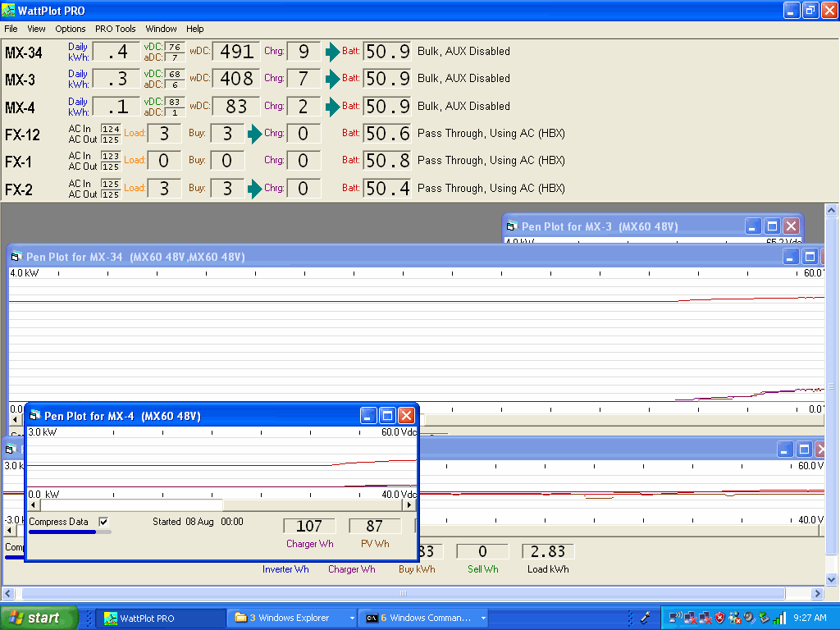The height and width of the screenshot is (630, 840).
Task: Click the teal charging arrow in MX-4 row
Action: click(x=333, y=106)
